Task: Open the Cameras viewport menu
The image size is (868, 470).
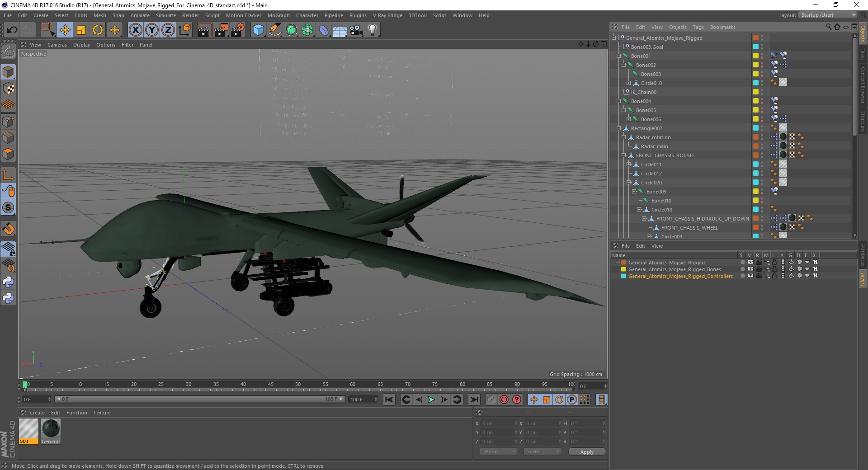Action: (57, 45)
